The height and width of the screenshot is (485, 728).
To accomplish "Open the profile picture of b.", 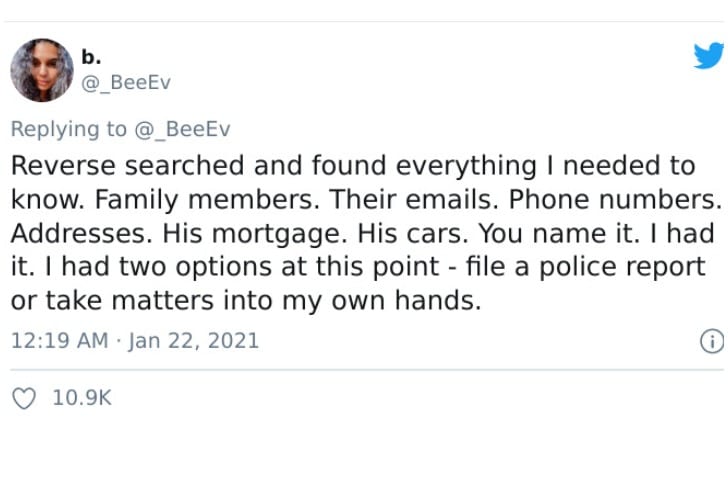I will point(42,70).
